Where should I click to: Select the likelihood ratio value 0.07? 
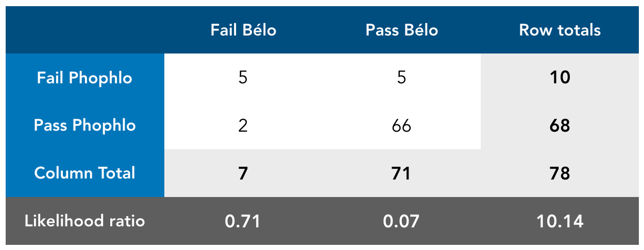401,221
